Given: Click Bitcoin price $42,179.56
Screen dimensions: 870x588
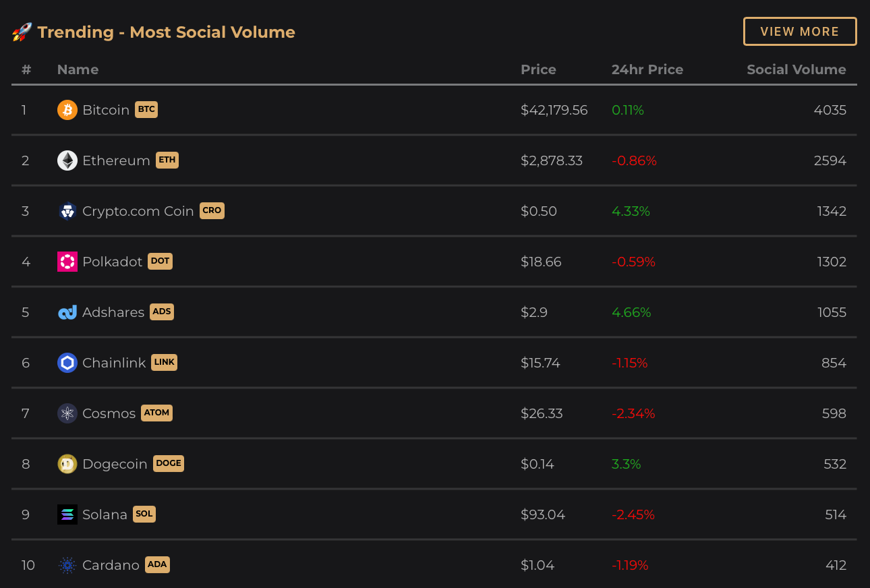Looking at the screenshot, I should (x=554, y=110).
